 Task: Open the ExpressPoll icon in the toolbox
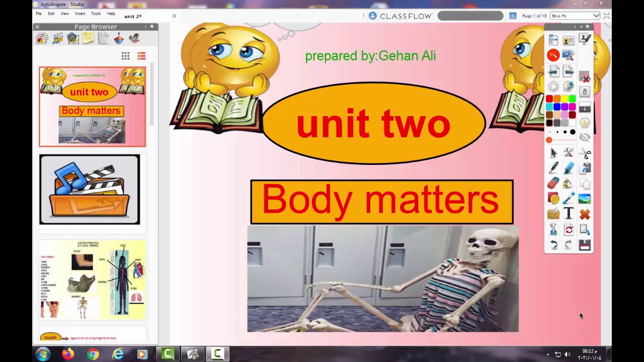(x=569, y=86)
